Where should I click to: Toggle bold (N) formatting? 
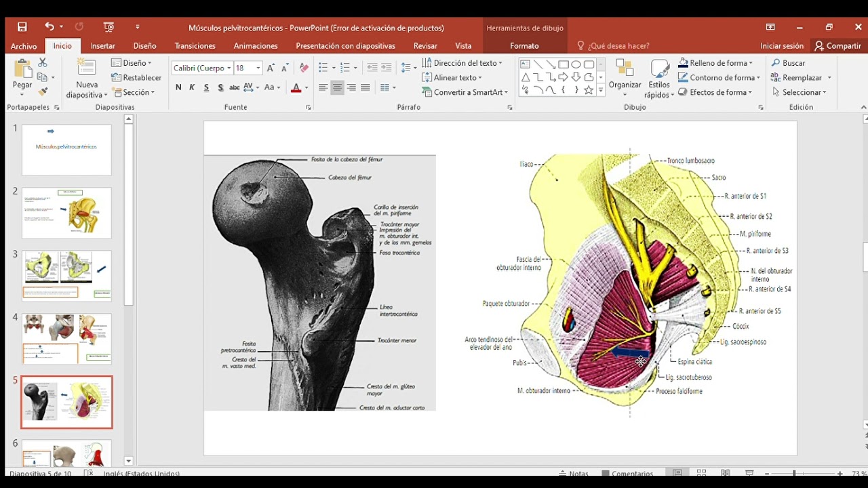[x=178, y=87]
